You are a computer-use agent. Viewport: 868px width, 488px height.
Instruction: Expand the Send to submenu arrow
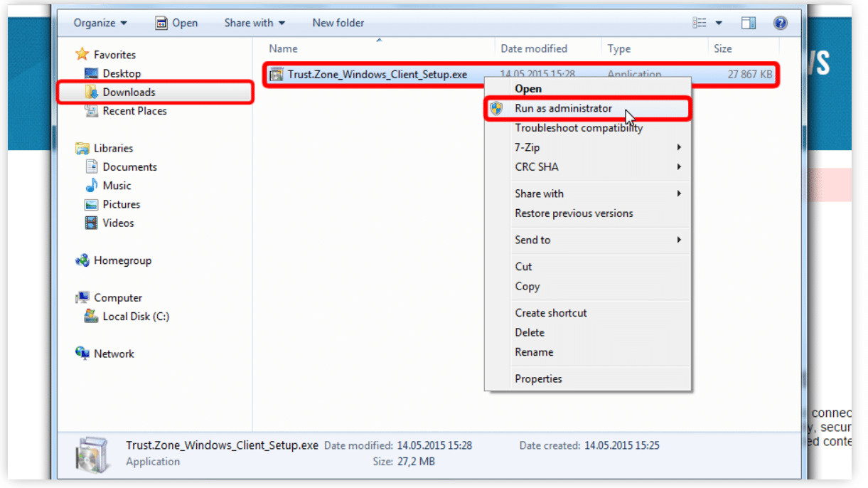click(679, 240)
